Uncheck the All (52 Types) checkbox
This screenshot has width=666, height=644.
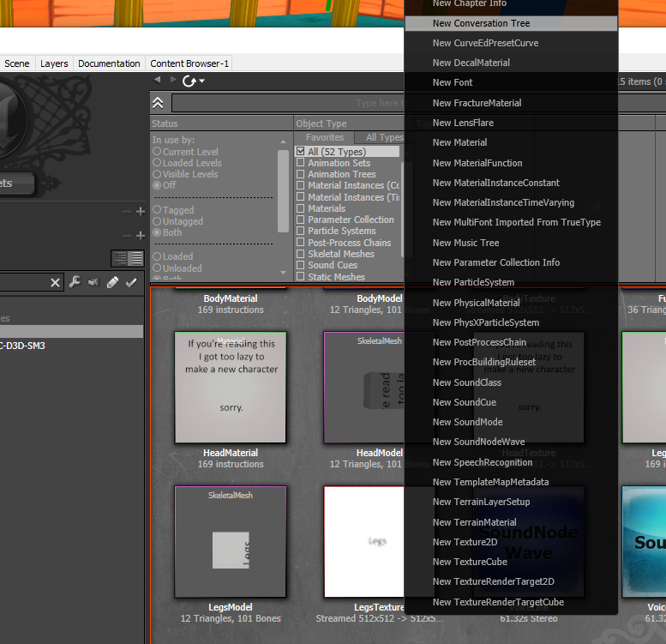click(x=301, y=151)
